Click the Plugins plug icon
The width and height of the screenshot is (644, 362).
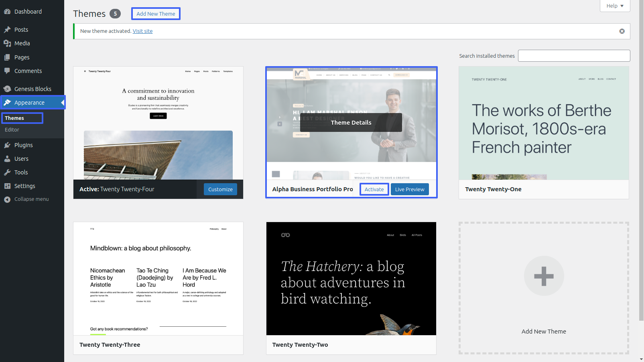(x=7, y=145)
